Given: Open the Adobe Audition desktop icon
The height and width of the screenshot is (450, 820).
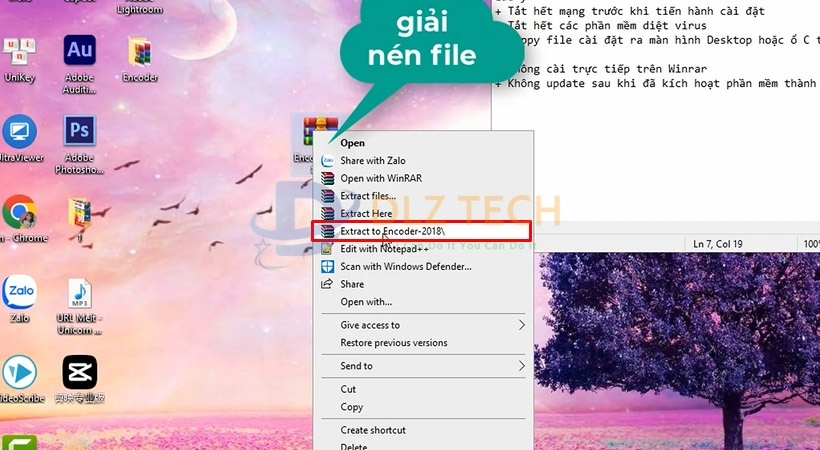Looking at the screenshot, I should [79, 51].
